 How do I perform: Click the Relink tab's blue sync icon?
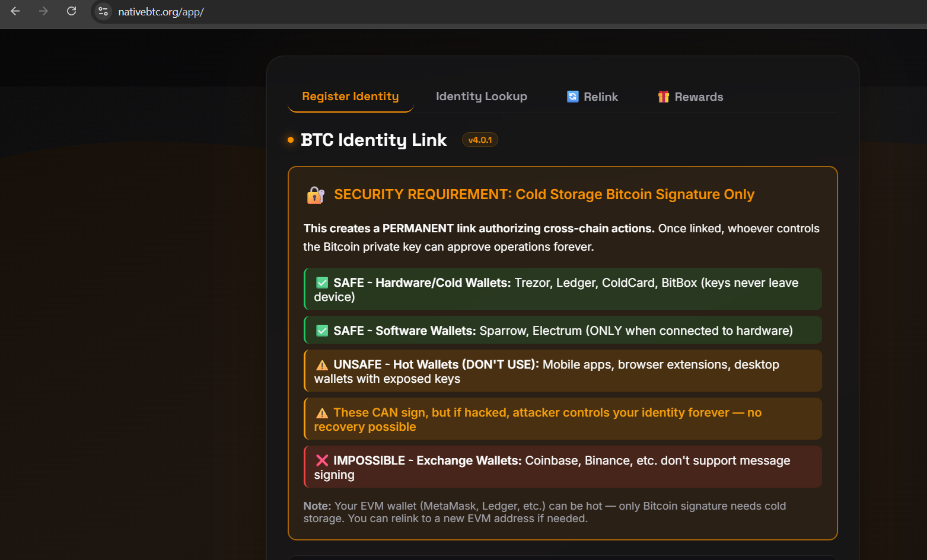pos(572,97)
